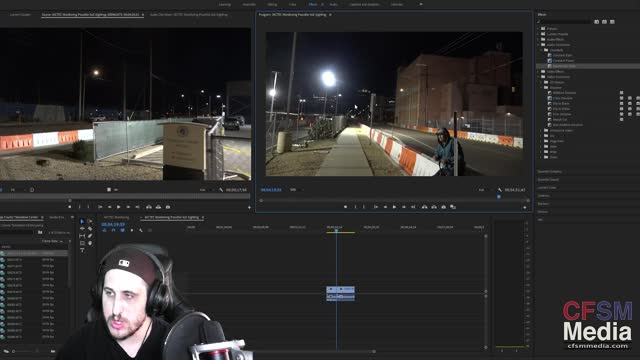This screenshot has width=640, height=360.
Task: Go to In point in Program monitor
Action: pos(376,207)
